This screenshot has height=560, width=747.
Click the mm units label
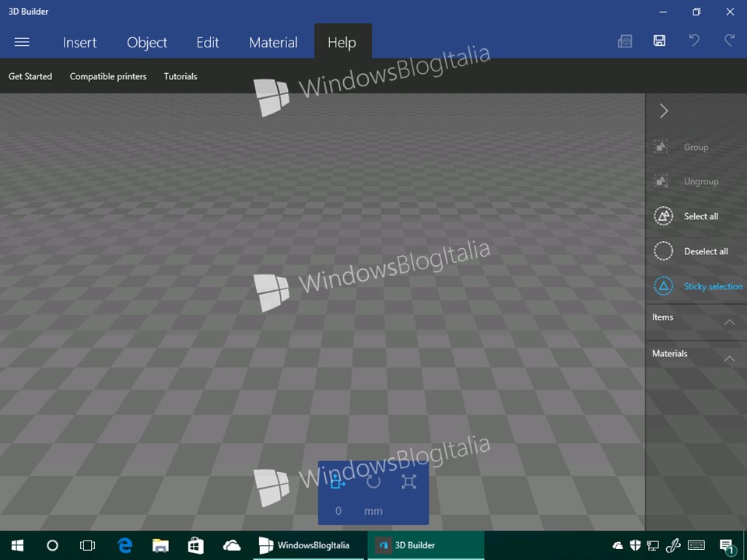[373, 511]
